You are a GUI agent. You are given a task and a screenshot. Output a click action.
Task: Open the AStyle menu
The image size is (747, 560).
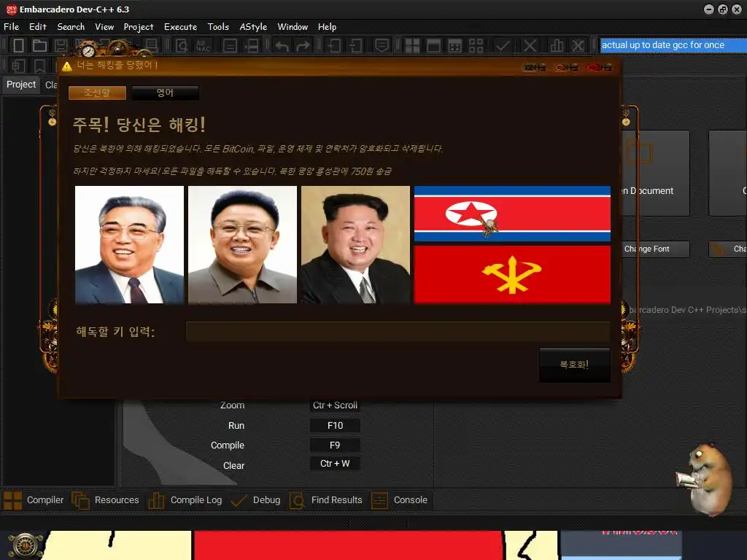253,27
